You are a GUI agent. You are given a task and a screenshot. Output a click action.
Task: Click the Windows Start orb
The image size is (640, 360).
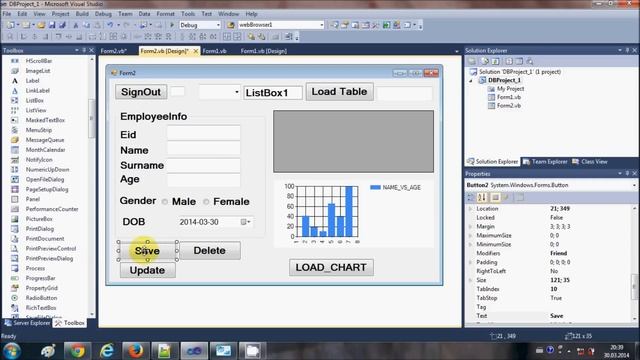(12, 351)
